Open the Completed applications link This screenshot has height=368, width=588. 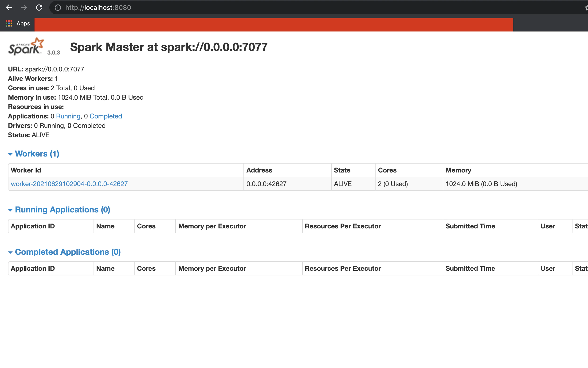pos(106,116)
